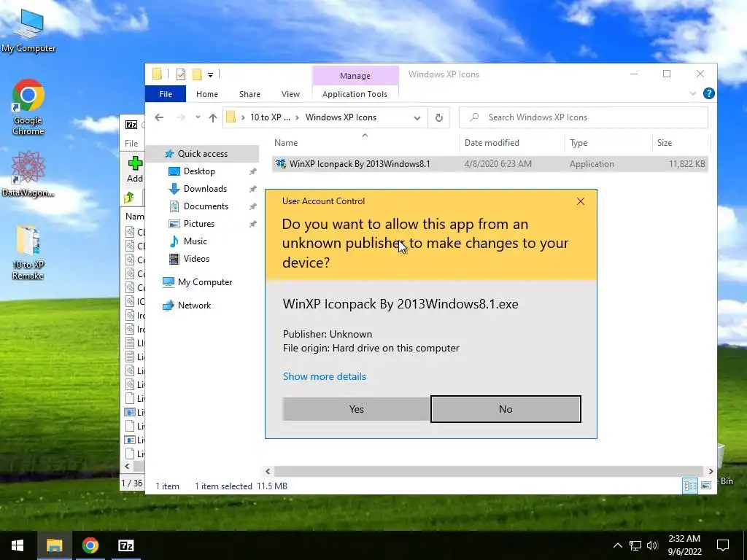The height and width of the screenshot is (560, 747).
Task: Click the Explorer Help question mark icon
Action: (709, 94)
